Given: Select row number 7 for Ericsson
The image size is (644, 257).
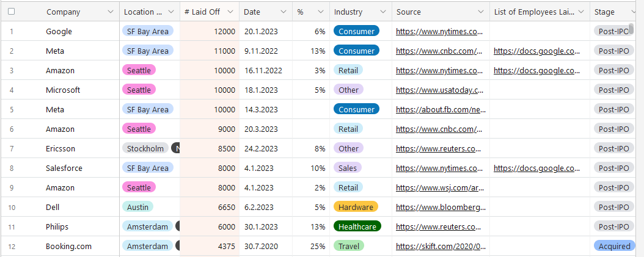Looking at the screenshot, I should pos(11,149).
